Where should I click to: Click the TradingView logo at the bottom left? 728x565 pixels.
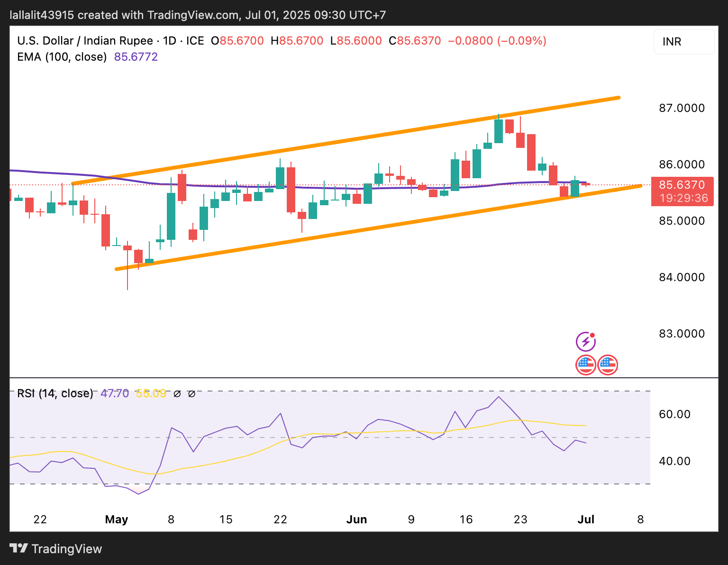coord(56,549)
